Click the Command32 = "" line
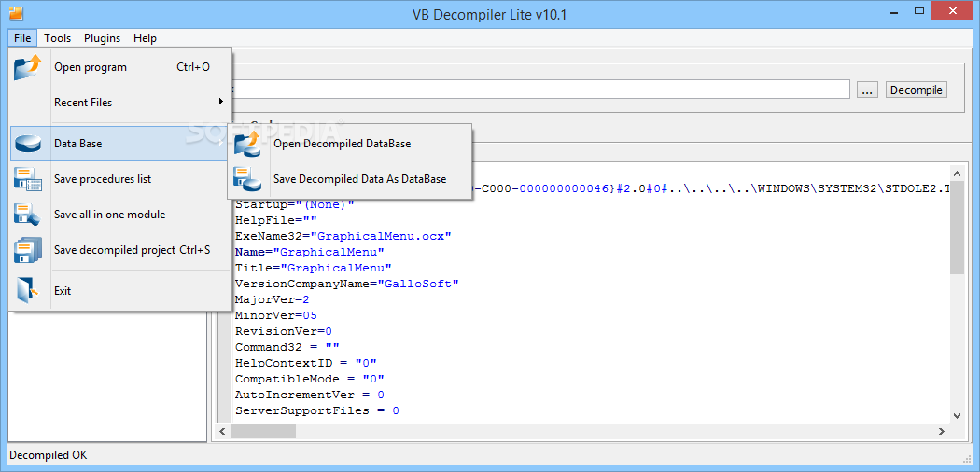This screenshot has height=472, width=980. click(x=287, y=347)
